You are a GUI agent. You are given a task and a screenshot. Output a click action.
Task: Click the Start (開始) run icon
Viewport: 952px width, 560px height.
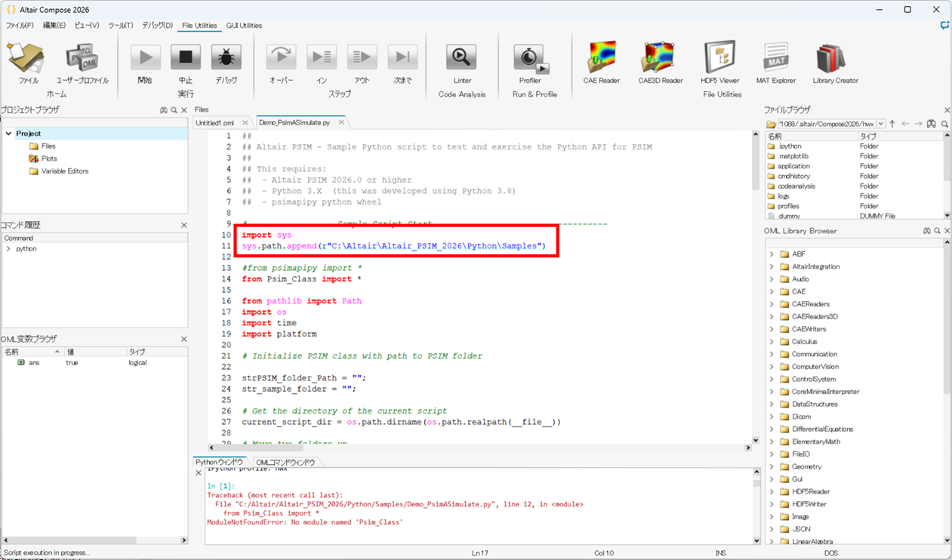click(145, 58)
